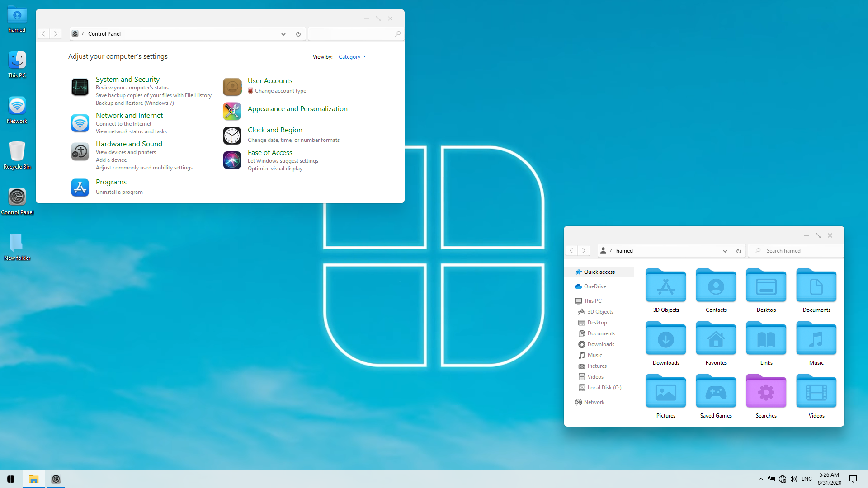This screenshot has height=488, width=868.
Task: Click the volume icon in system tray
Action: coord(793,479)
